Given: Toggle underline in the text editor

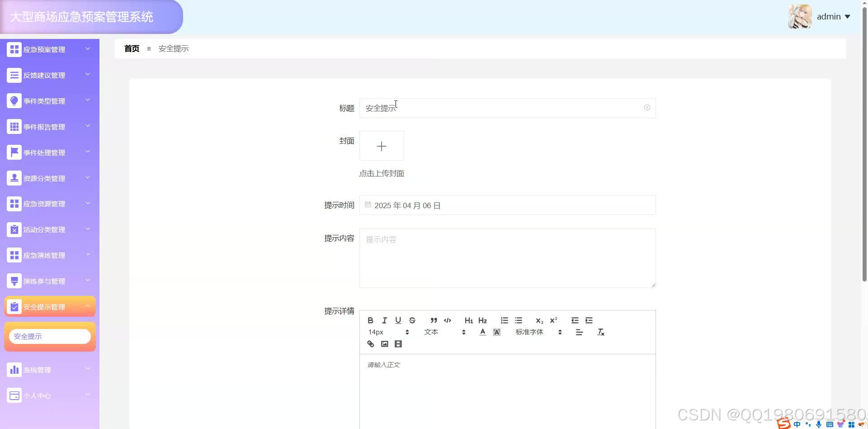Looking at the screenshot, I should (398, 320).
